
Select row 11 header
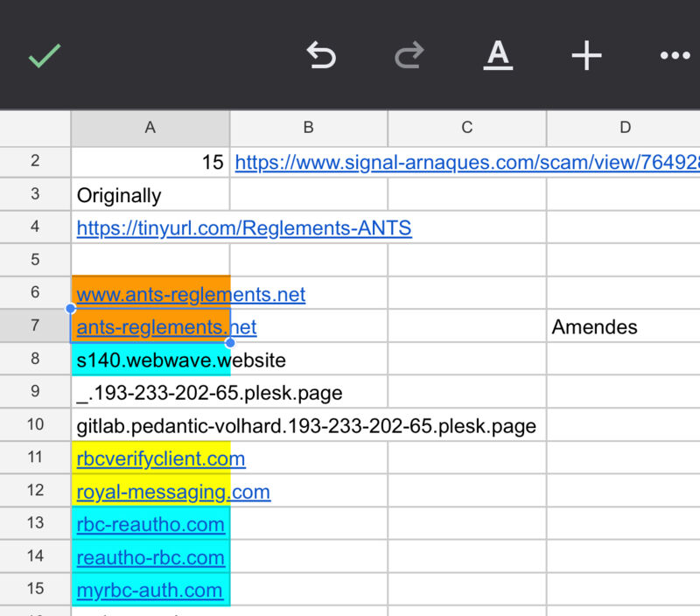(x=35, y=457)
